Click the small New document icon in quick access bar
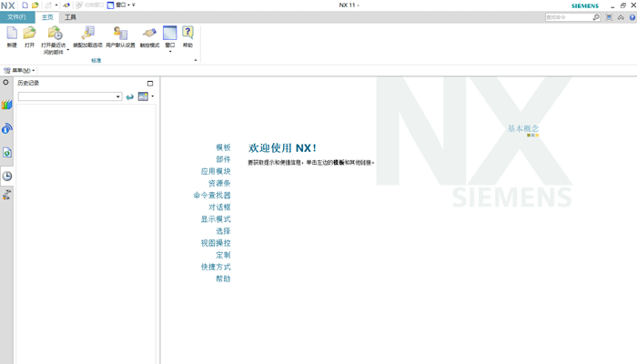The height and width of the screenshot is (364, 637). click(25, 5)
